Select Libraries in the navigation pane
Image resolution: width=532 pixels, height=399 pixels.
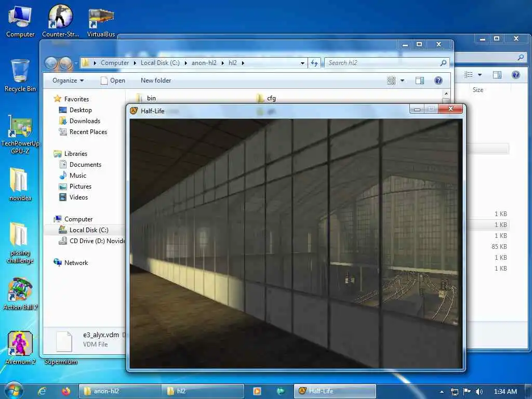pos(76,154)
